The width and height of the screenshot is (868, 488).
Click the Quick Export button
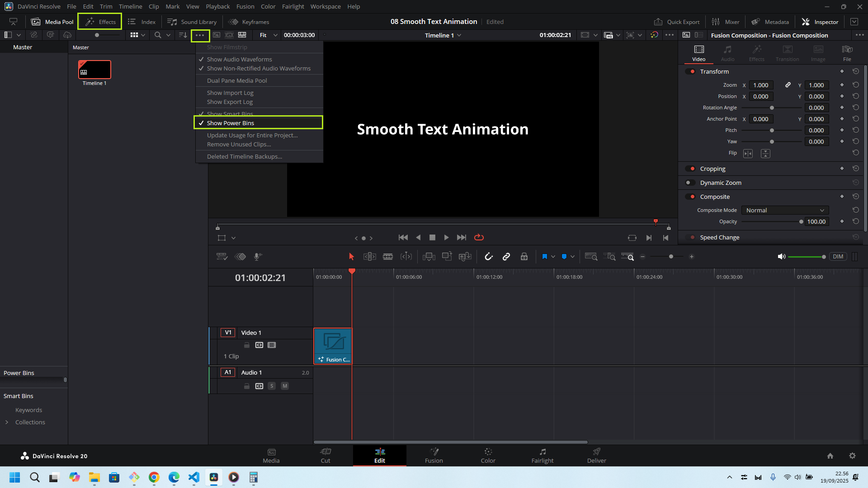pyautogui.click(x=677, y=22)
